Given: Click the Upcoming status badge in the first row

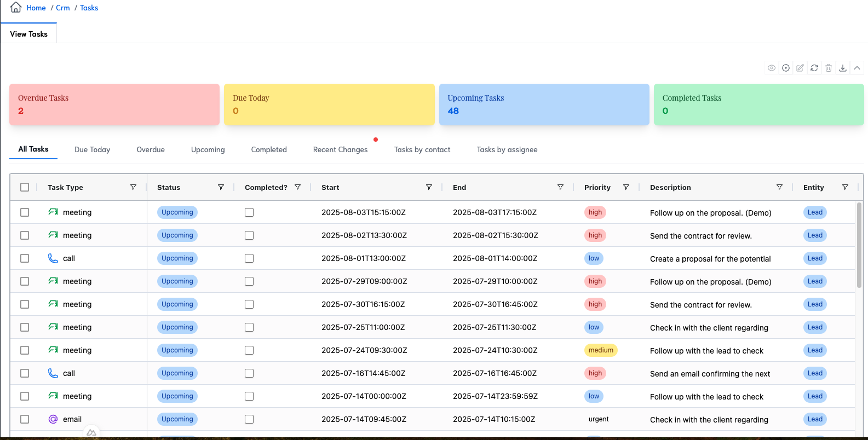Looking at the screenshot, I should click(177, 212).
